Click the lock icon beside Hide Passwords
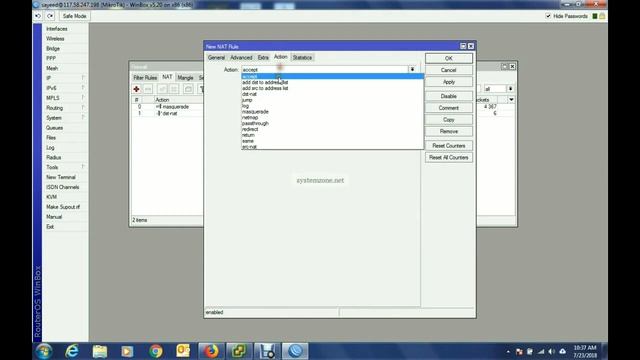 pyautogui.click(x=602, y=16)
